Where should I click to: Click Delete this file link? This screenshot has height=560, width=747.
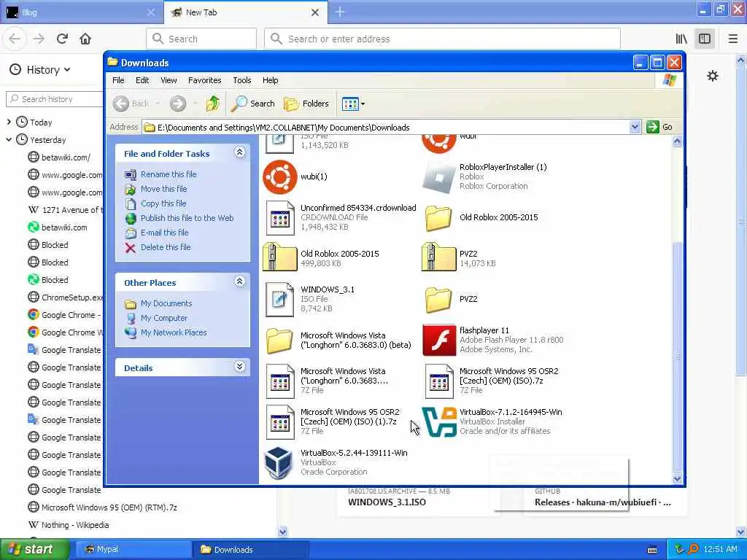(166, 247)
